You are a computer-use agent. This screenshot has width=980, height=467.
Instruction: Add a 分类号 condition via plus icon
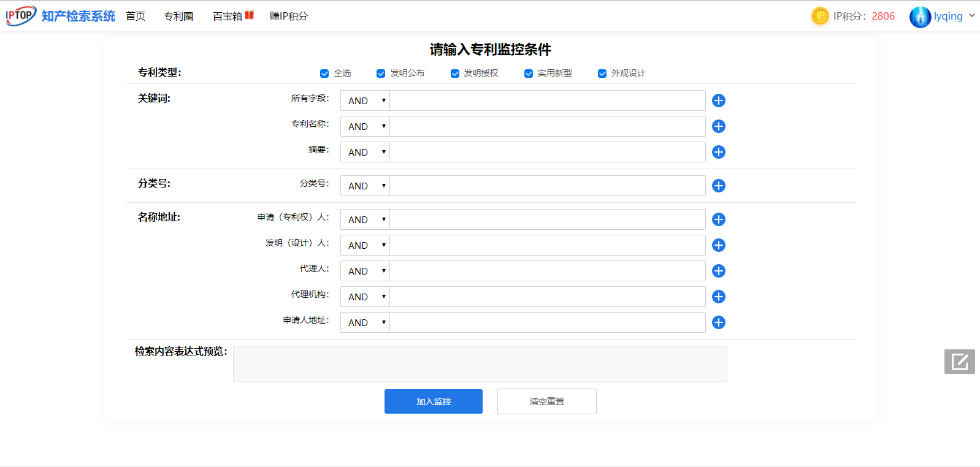(x=719, y=186)
